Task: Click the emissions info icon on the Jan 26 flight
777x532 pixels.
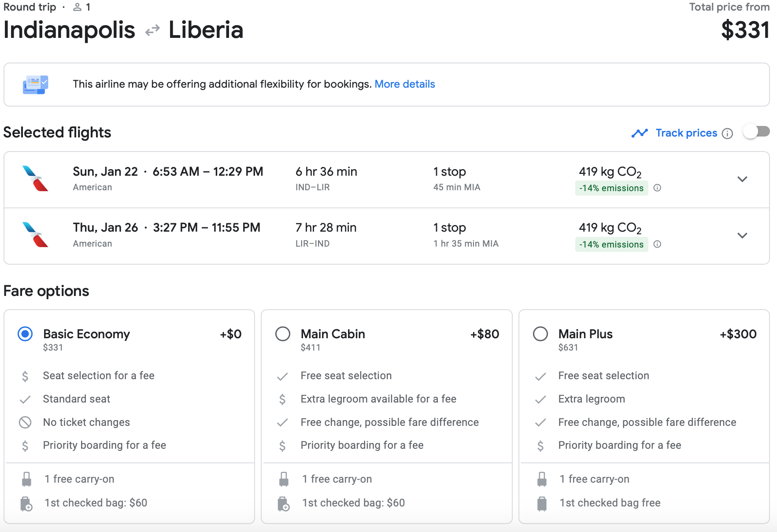Action: 657,244
